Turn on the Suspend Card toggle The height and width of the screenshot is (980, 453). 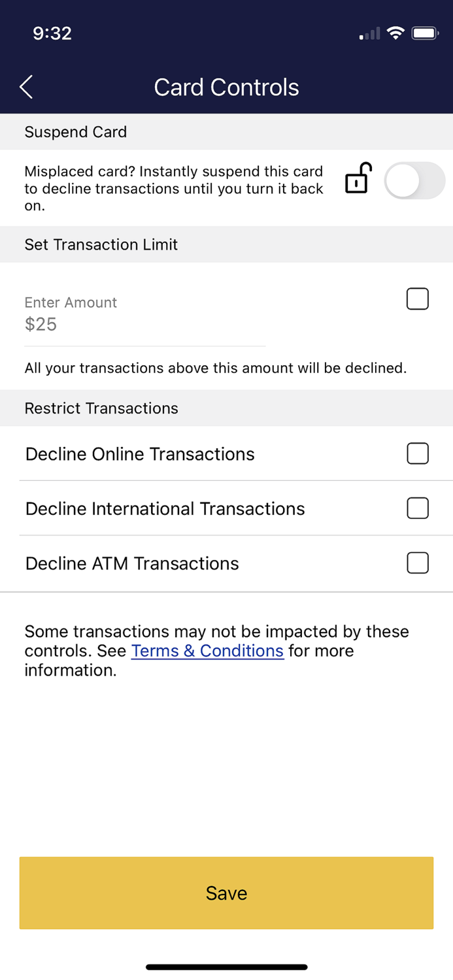(x=414, y=180)
